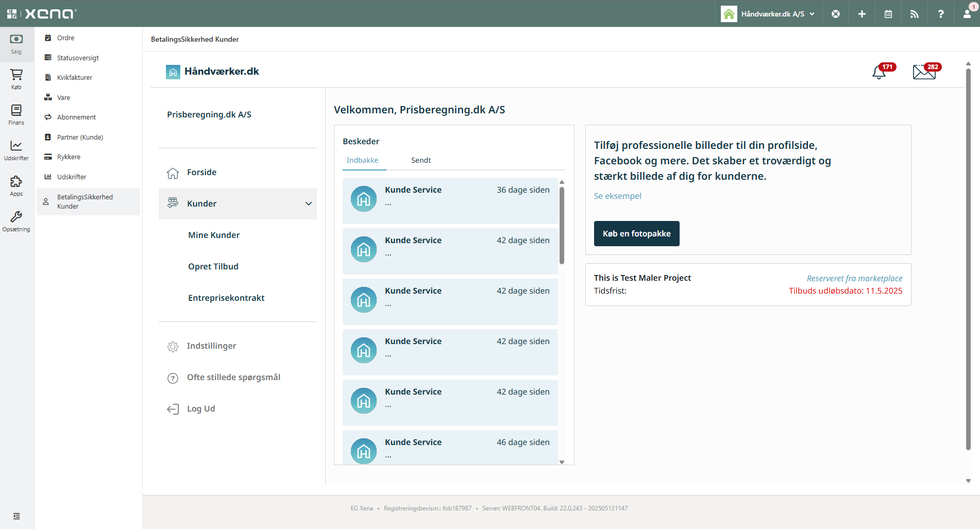The width and height of the screenshot is (980, 529).
Task: Open Ofte stillede spørgsmål
Action: [233, 378]
